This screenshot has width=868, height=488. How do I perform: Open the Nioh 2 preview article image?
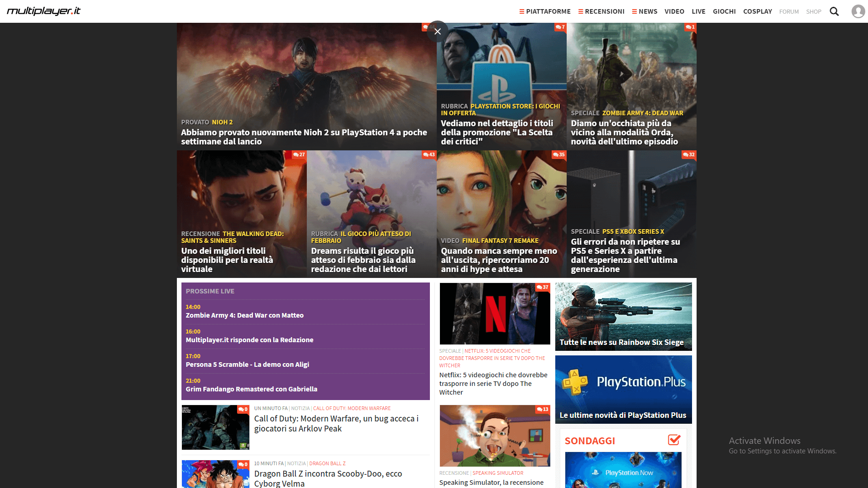click(306, 73)
